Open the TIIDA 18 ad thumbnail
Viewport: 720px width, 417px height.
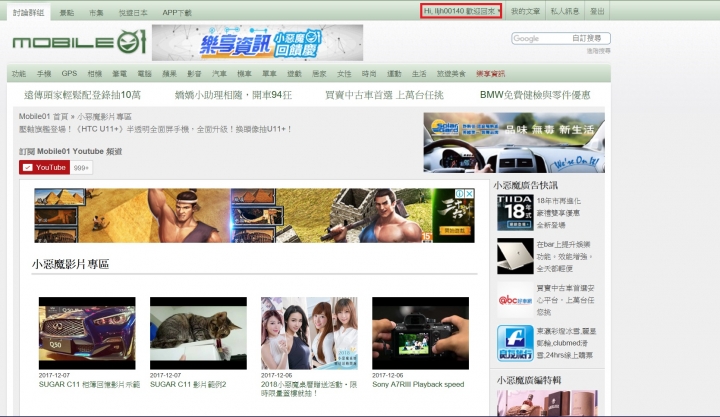click(x=515, y=213)
